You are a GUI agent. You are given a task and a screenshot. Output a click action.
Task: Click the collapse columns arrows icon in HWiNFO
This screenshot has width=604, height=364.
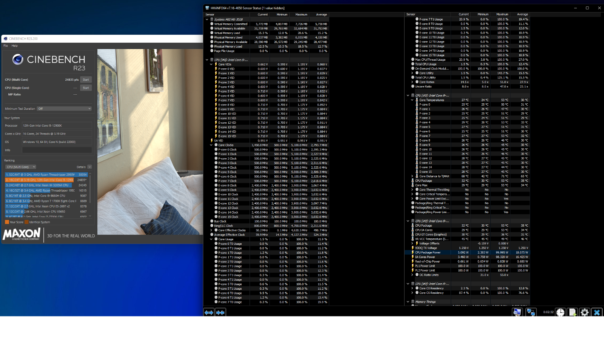221,312
